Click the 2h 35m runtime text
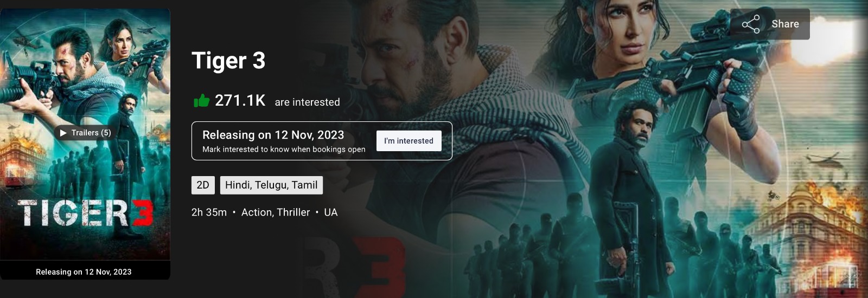The width and height of the screenshot is (868, 298). (209, 212)
